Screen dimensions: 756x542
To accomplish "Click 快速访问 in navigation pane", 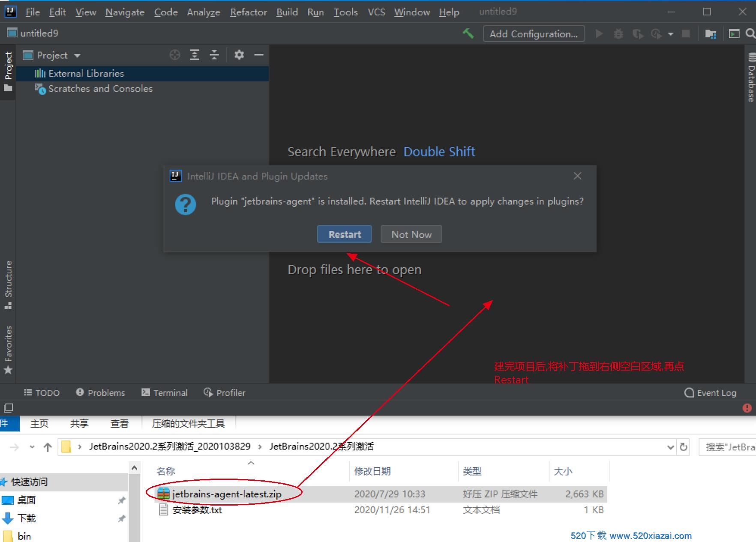I will pyautogui.click(x=29, y=482).
